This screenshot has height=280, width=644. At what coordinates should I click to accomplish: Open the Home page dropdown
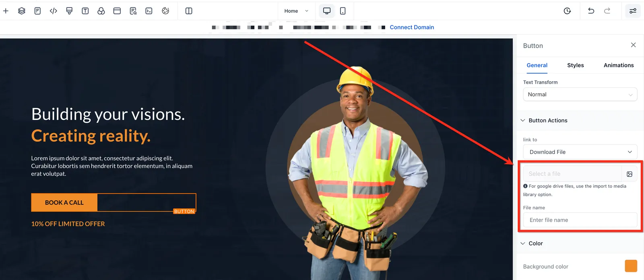coord(296,11)
